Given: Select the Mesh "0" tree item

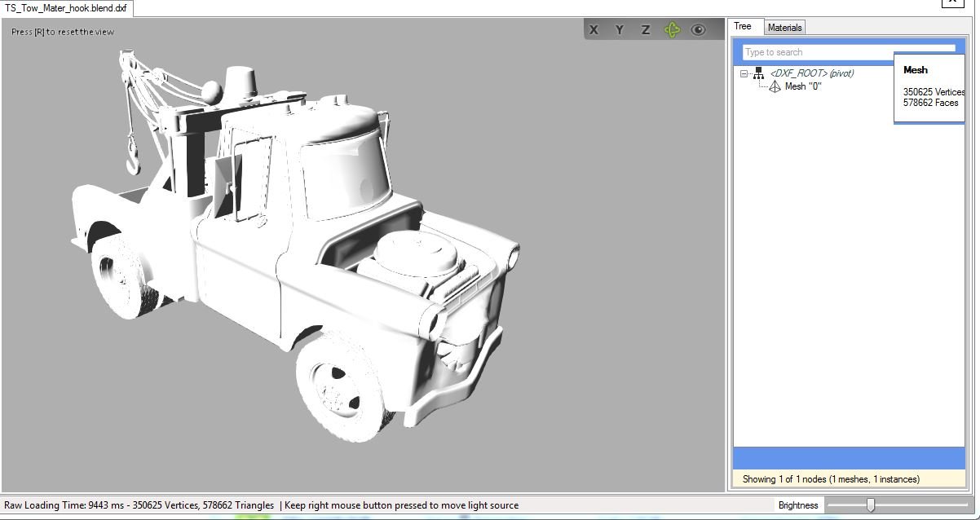Looking at the screenshot, I should pyautogui.click(x=803, y=86).
